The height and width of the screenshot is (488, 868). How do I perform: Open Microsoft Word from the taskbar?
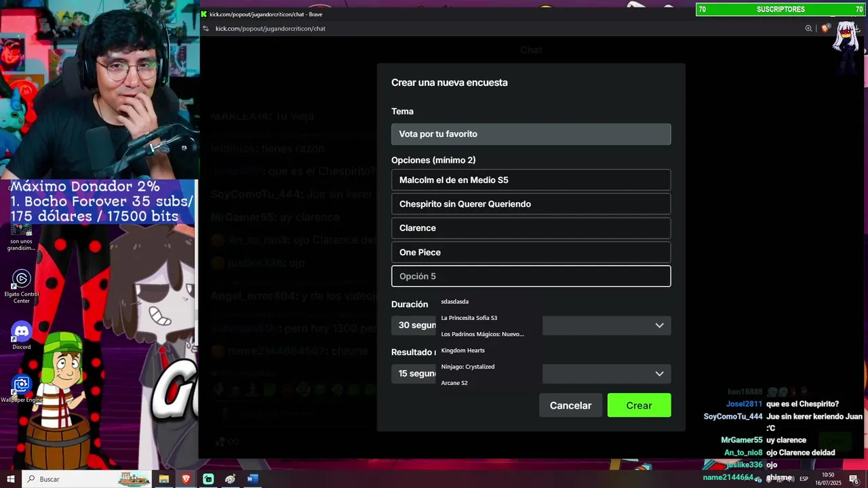point(252,479)
